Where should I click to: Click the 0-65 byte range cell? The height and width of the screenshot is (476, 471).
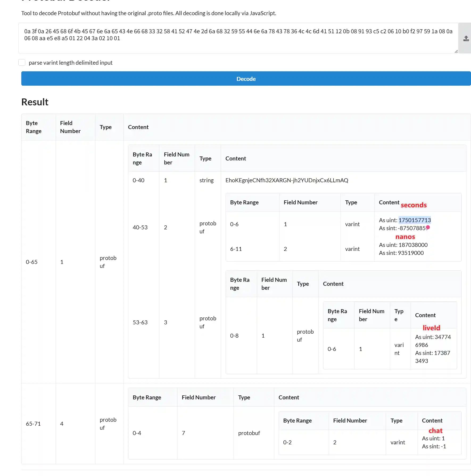point(32,262)
